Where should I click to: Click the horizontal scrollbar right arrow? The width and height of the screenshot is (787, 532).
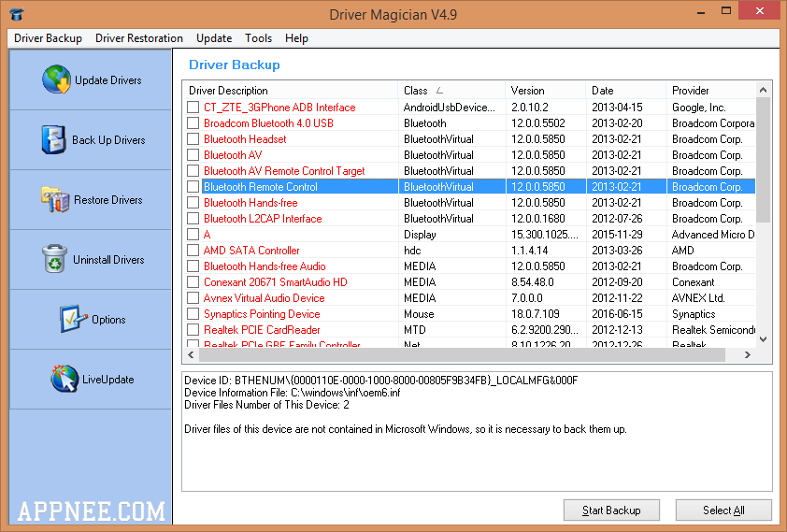click(748, 355)
